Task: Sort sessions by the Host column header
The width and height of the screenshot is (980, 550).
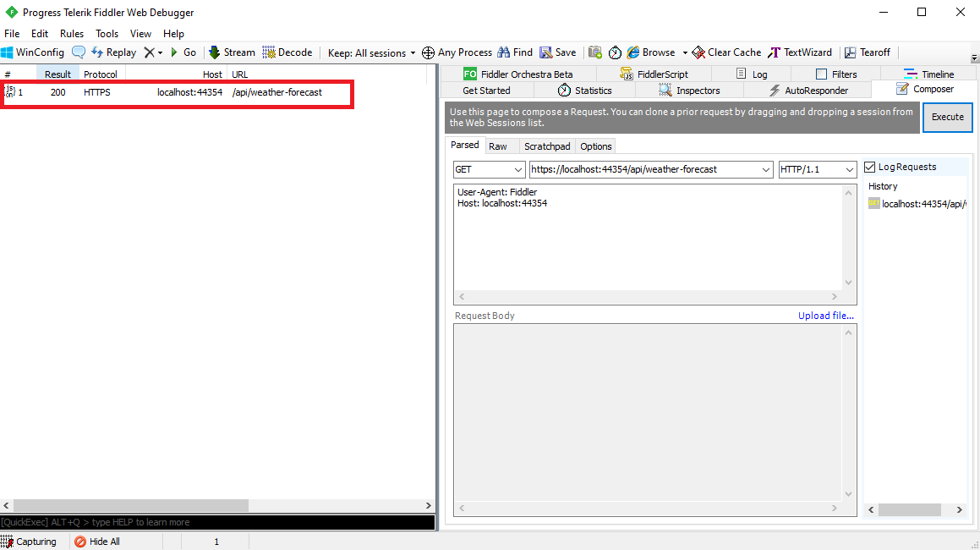Action: tap(176, 74)
